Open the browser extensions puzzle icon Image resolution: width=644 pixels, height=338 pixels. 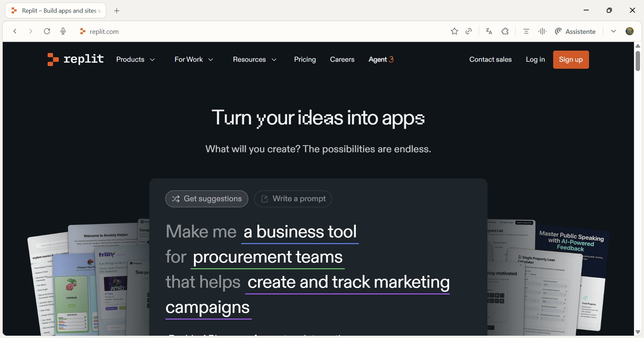click(505, 32)
